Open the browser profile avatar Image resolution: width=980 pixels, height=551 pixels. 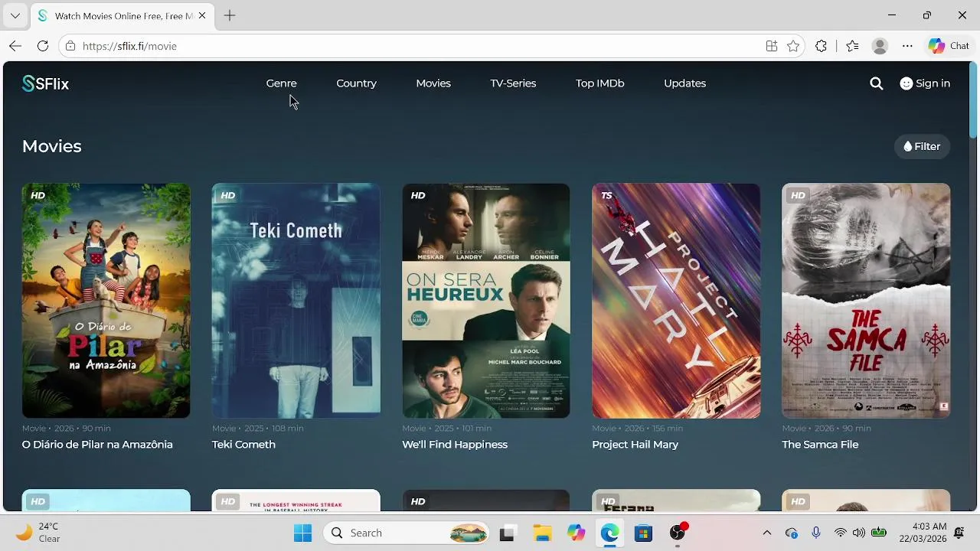click(x=880, y=46)
